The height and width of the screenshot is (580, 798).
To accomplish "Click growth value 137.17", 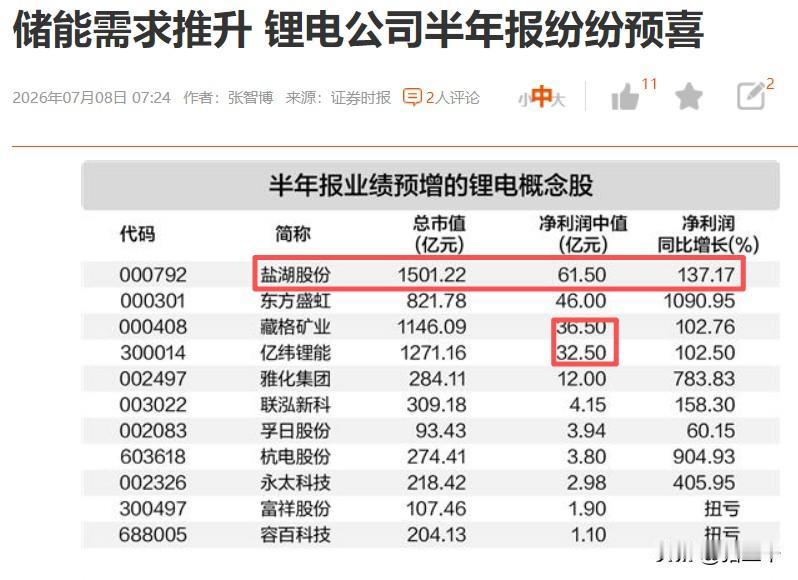I will pyautogui.click(x=706, y=275).
